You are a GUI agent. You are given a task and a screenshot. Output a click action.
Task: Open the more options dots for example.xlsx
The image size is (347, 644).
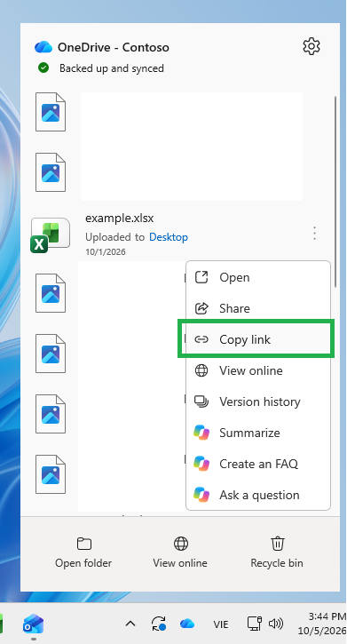tap(314, 234)
